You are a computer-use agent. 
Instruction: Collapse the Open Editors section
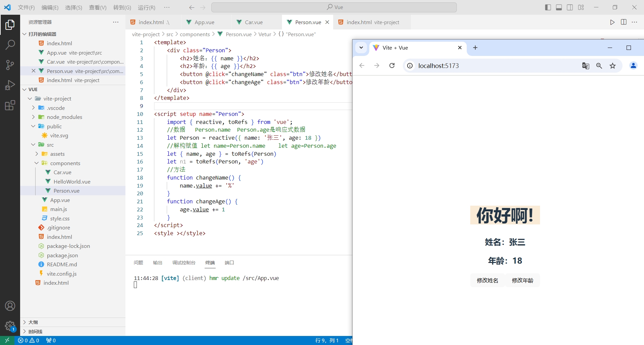pyautogui.click(x=24, y=34)
